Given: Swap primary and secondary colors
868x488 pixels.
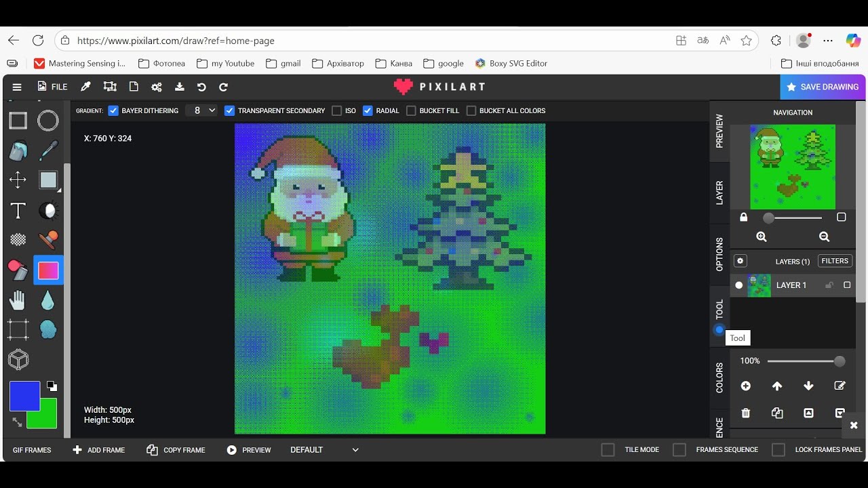Looking at the screenshot, I should [17, 422].
